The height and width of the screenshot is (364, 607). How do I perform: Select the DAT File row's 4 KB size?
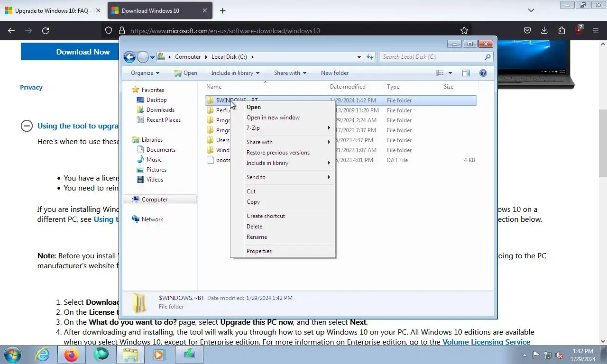pos(469,160)
